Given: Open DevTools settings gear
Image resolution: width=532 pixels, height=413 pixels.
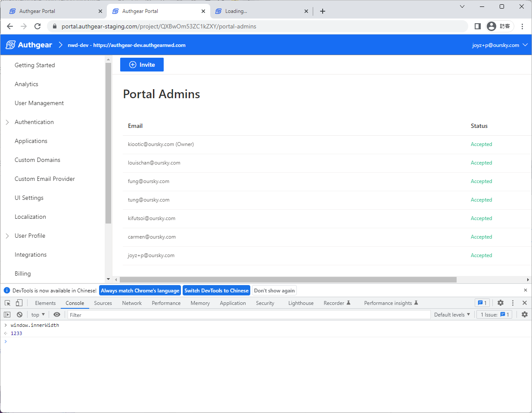Looking at the screenshot, I should pos(501,303).
